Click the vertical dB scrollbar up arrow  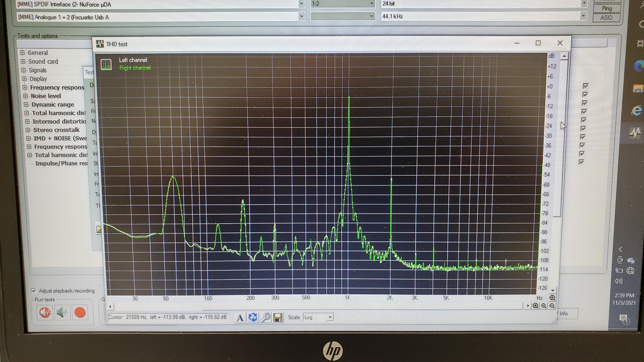564,56
